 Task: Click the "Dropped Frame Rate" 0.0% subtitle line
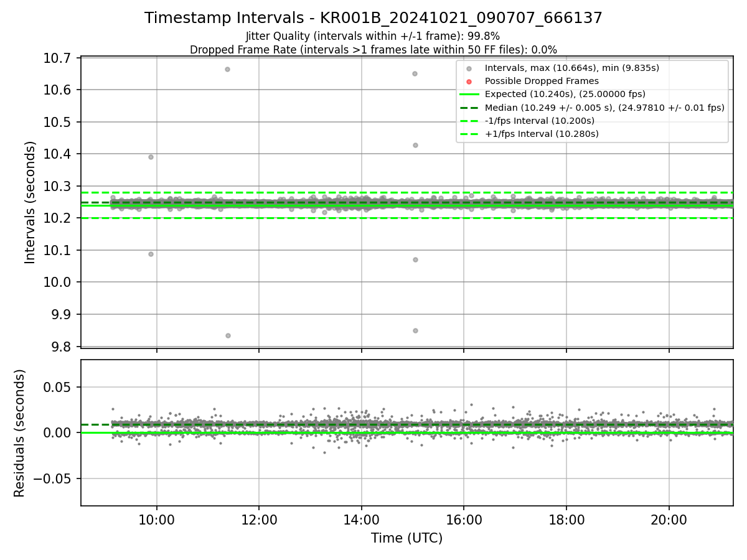pyautogui.click(x=374, y=50)
